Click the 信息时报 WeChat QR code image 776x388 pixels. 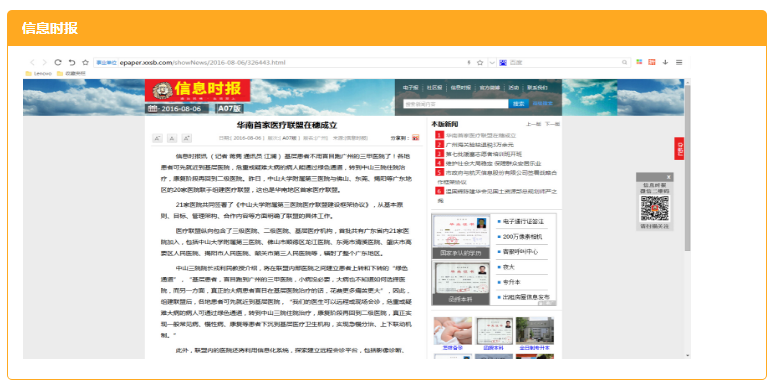655,209
